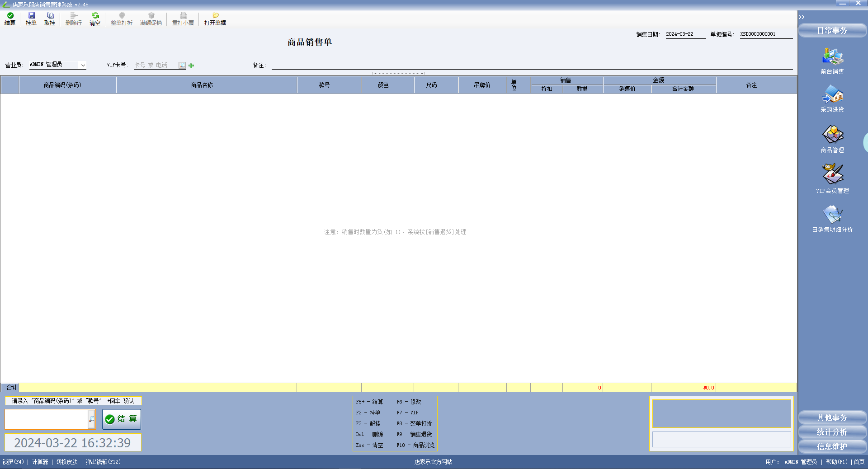This screenshot has width=868, height=469.
Task: Click the 打开单据 open document icon
Action: (215, 19)
